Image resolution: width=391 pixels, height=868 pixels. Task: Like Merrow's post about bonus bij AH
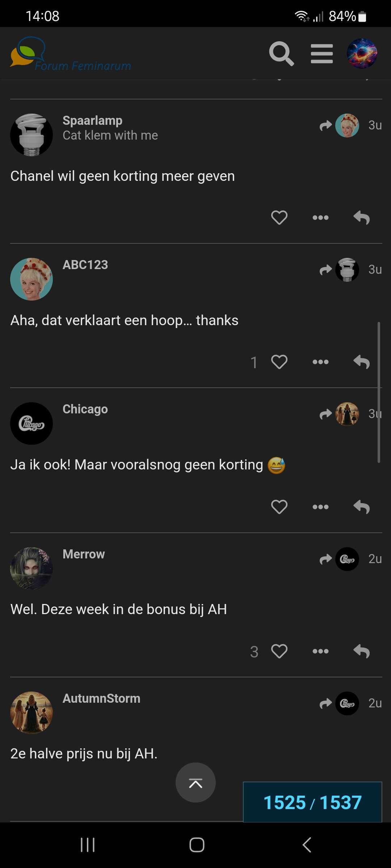pyautogui.click(x=279, y=651)
